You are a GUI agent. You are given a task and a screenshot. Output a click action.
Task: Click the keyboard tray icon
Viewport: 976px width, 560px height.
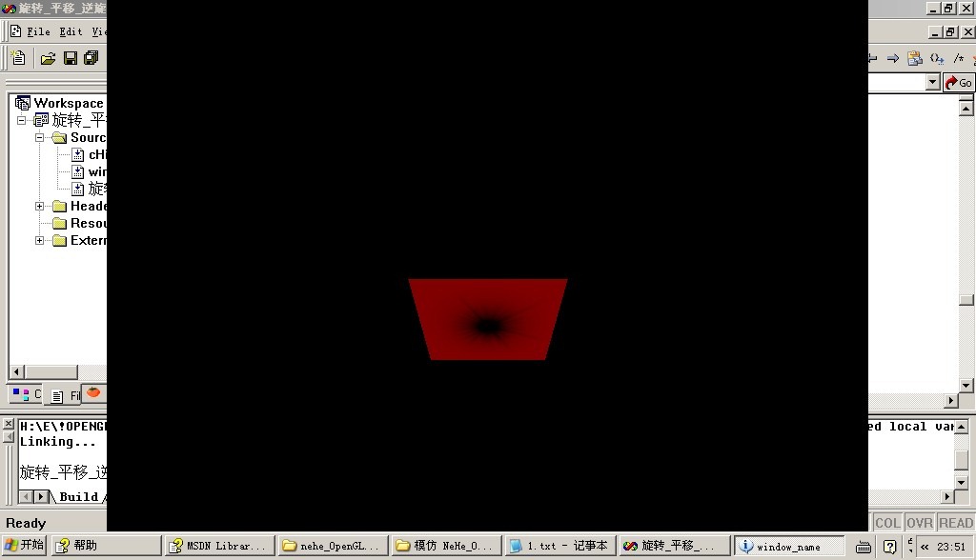[x=864, y=547]
